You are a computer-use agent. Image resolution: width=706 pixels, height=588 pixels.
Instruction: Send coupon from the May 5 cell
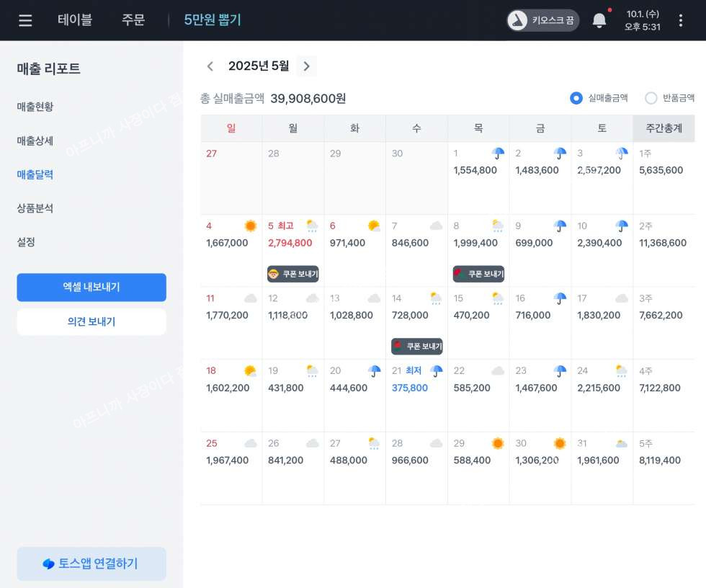pyautogui.click(x=292, y=274)
